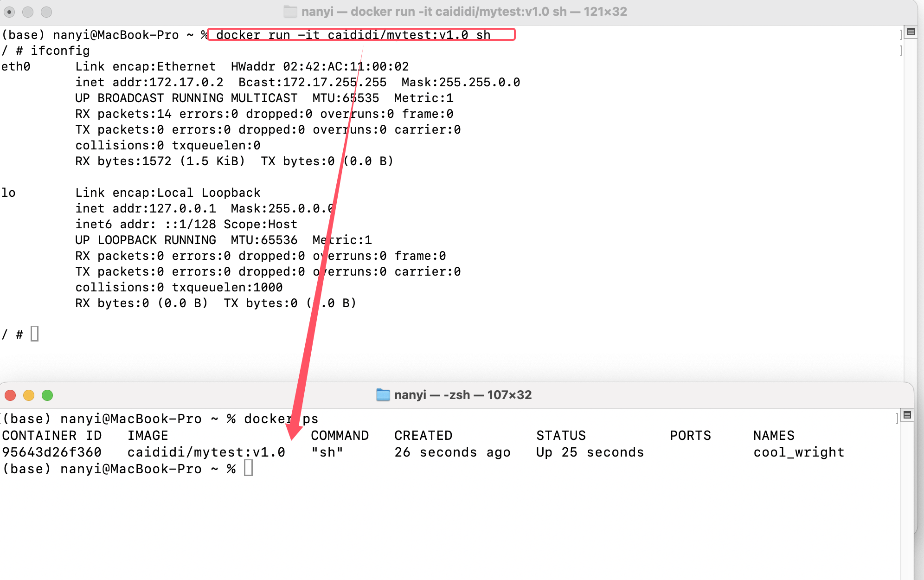Click 'Bcast:172.17.255.255' text
Screen dimensions: 924x580
pyautogui.click(x=313, y=82)
